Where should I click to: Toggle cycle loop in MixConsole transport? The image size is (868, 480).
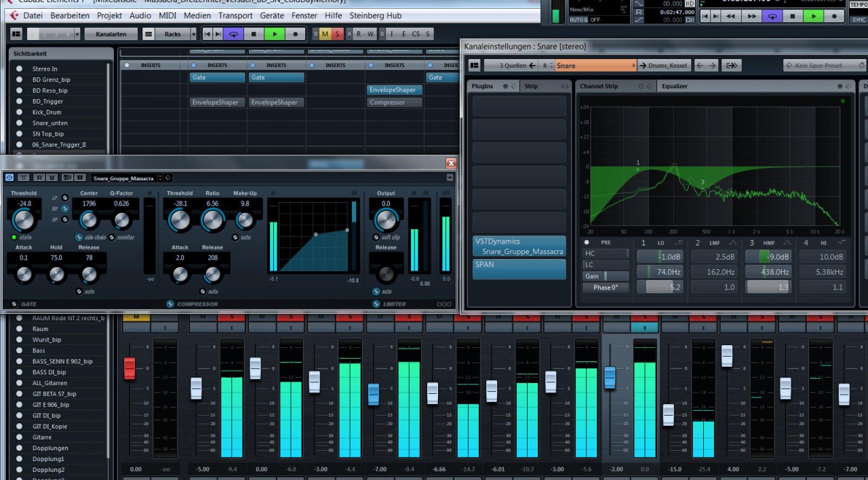tap(233, 33)
